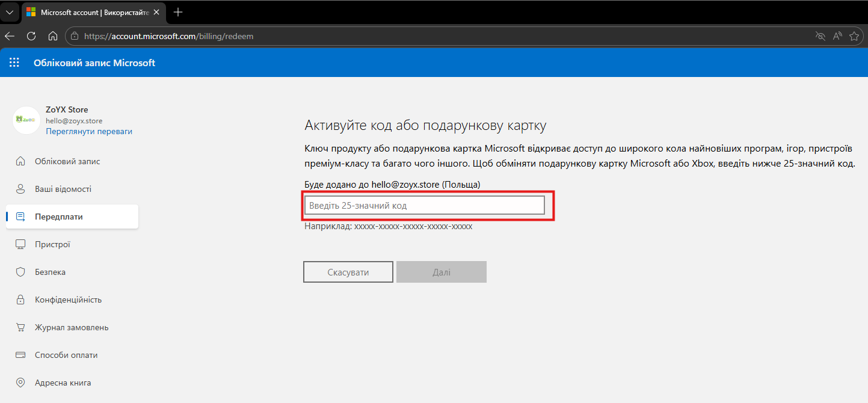Click the hello@zoyx.store email under ZoYX Store
This screenshot has width=868, height=403.
74,121
